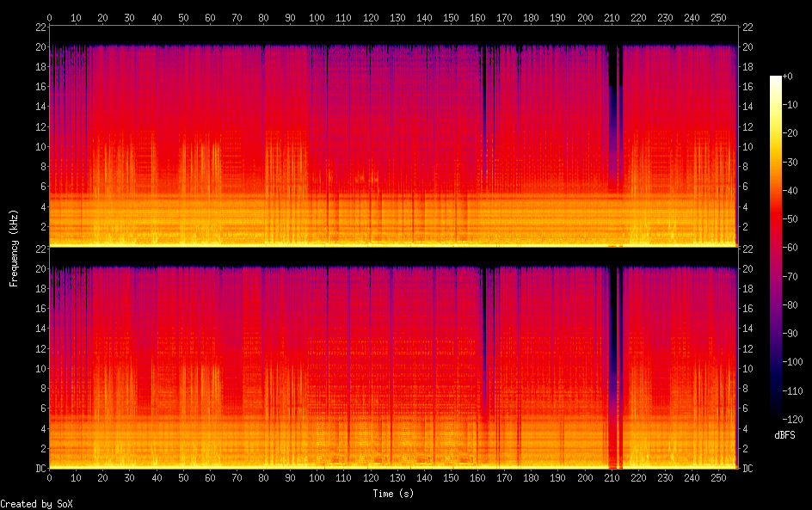The width and height of the screenshot is (812, 510).
Task: Click the 100 tick on the bottom time axis
Action: 317,477
